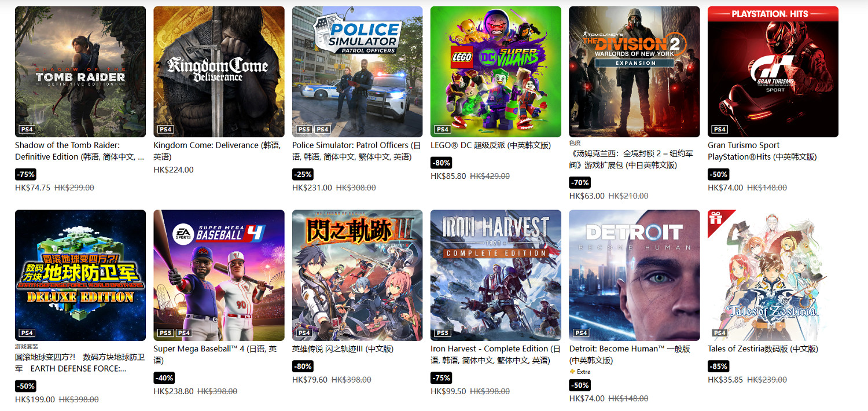Click PlayStation Hits banner on Gran Turismo
This screenshot has width=868, height=411.
(773, 13)
